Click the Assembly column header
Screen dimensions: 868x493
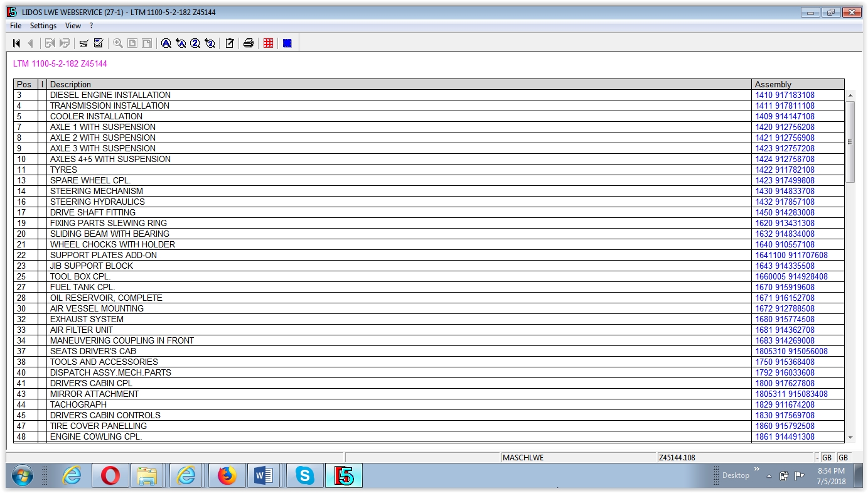coord(798,84)
